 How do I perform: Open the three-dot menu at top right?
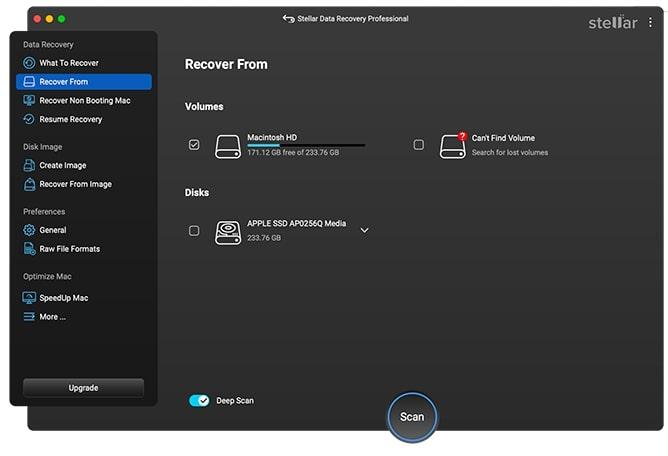click(x=650, y=22)
